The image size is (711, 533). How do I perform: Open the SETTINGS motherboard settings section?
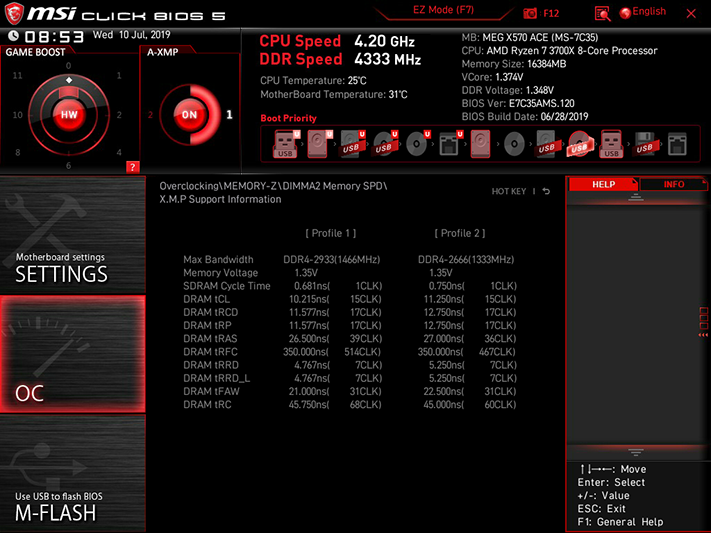pos(73,235)
